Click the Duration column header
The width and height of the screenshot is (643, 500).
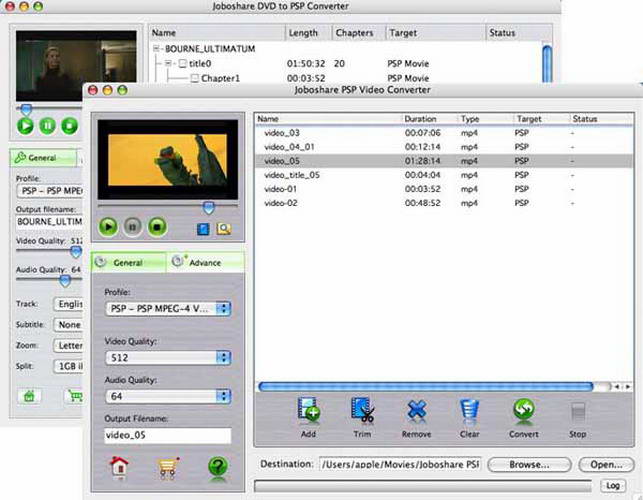pyautogui.click(x=429, y=119)
